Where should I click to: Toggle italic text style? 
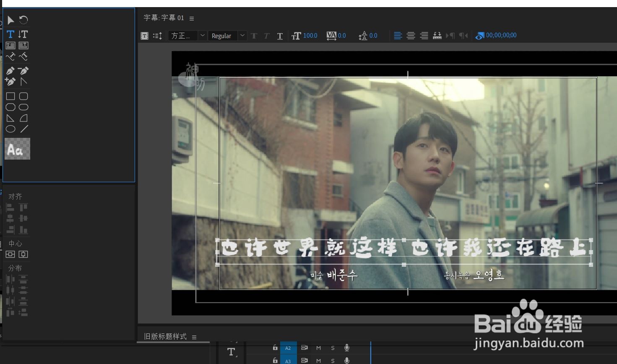[x=266, y=36]
